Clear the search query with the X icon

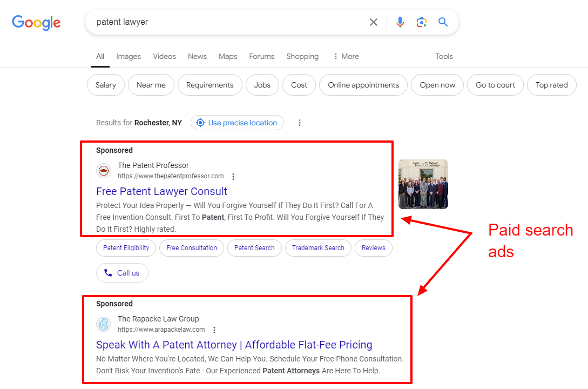pyautogui.click(x=374, y=22)
